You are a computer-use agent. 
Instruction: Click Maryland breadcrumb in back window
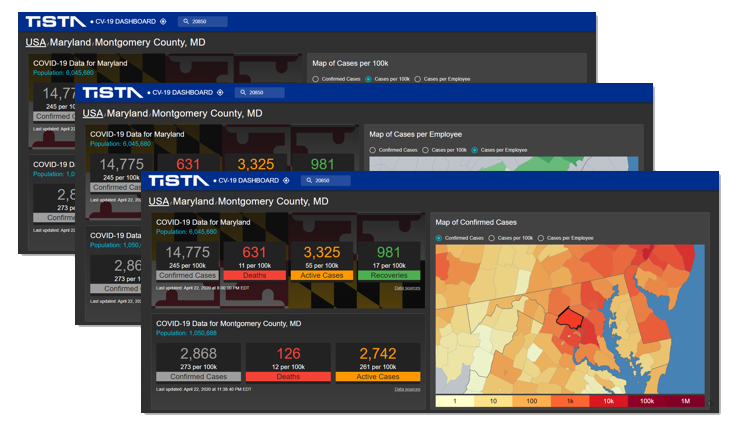tap(71, 42)
